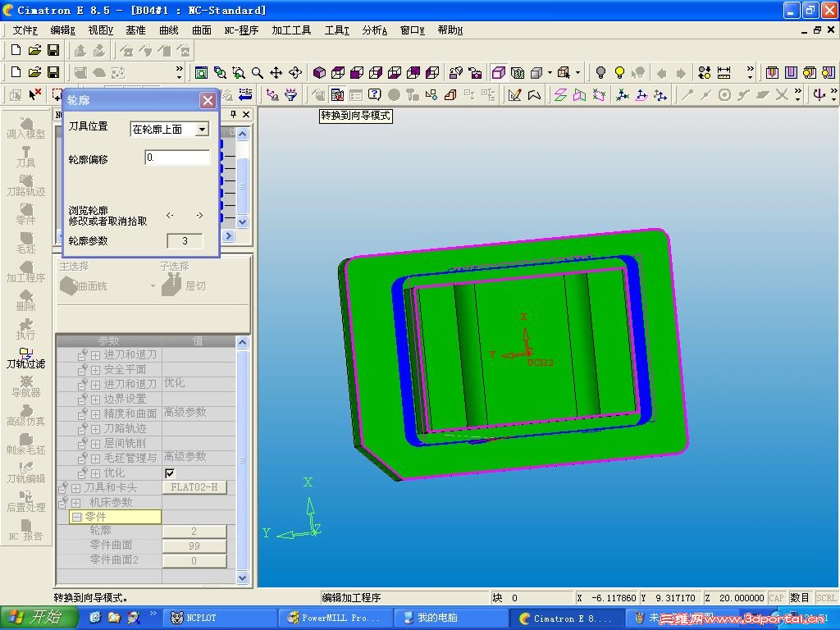Click the yellow light bulb show icon
840x630 pixels.
point(619,72)
